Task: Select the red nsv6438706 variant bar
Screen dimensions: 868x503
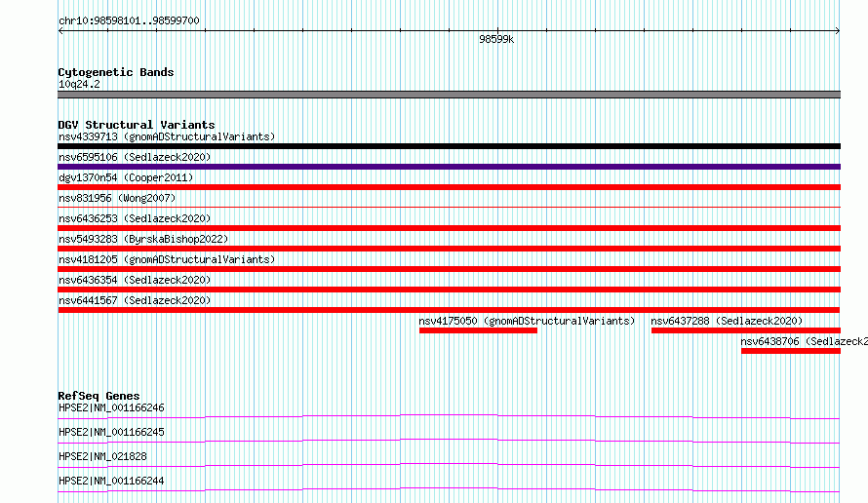Action: tap(791, 351)
